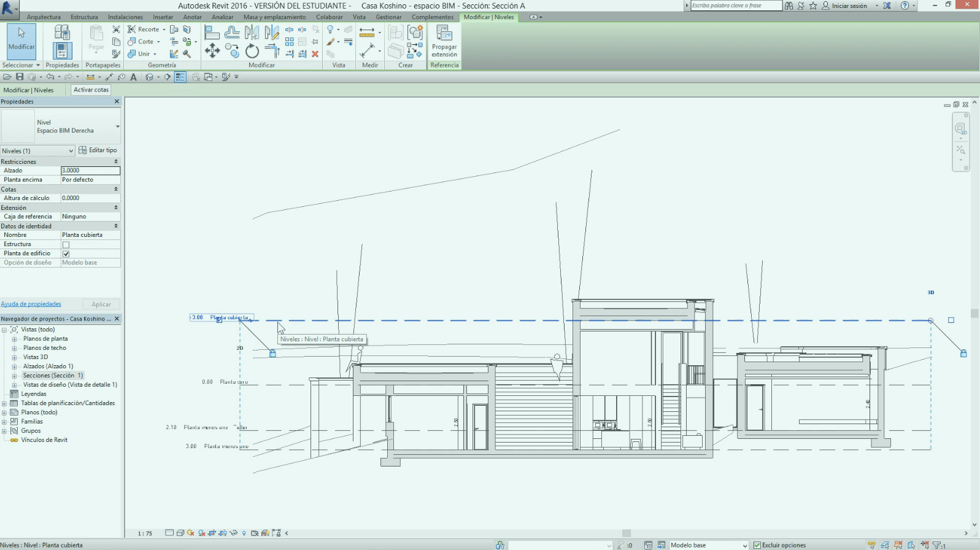The width and height of the screenshot is (980, 550).
Task: Toggle the Excluir opciones checkbox
Action: pos(757,545)
